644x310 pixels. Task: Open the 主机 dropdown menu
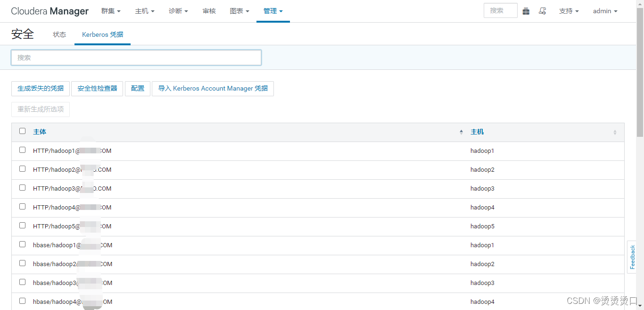pyautogui.click(x=145, y=11)
